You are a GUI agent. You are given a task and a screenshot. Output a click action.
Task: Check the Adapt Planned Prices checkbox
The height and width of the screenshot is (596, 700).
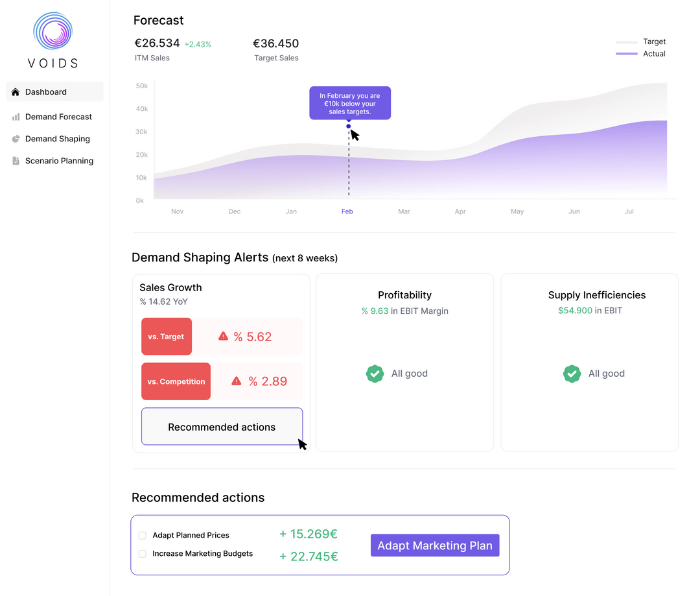tap(143, 535)
